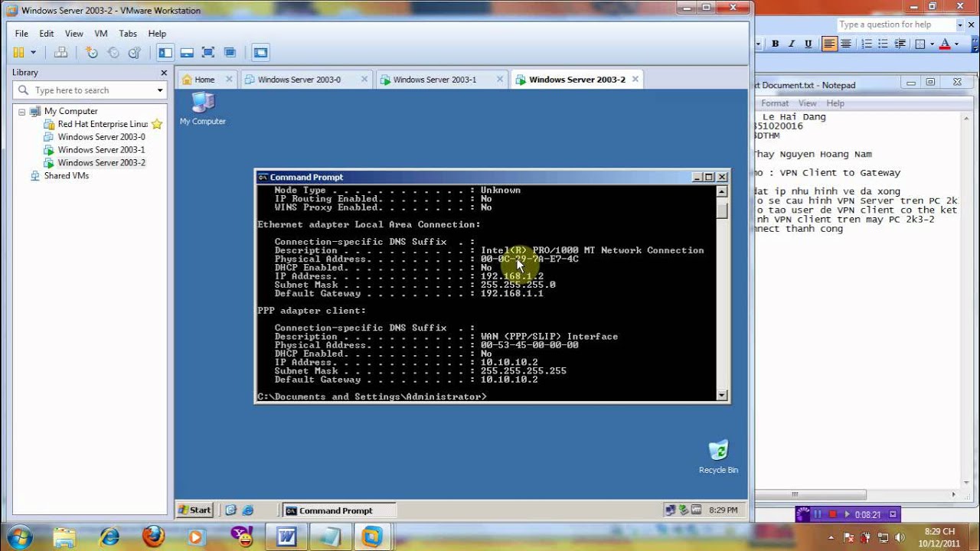980x551 pixels.
Task: Switch to Unity mode icon
Action: coord(230,53)
